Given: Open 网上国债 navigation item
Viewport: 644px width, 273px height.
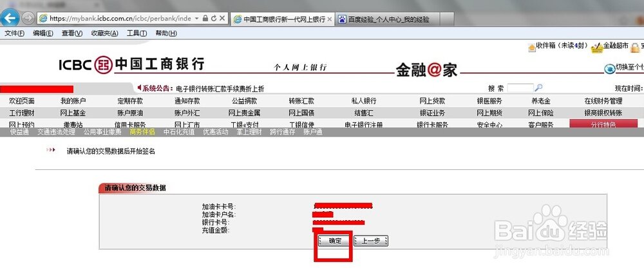Looking at the screenshot, I should (301, 113).
